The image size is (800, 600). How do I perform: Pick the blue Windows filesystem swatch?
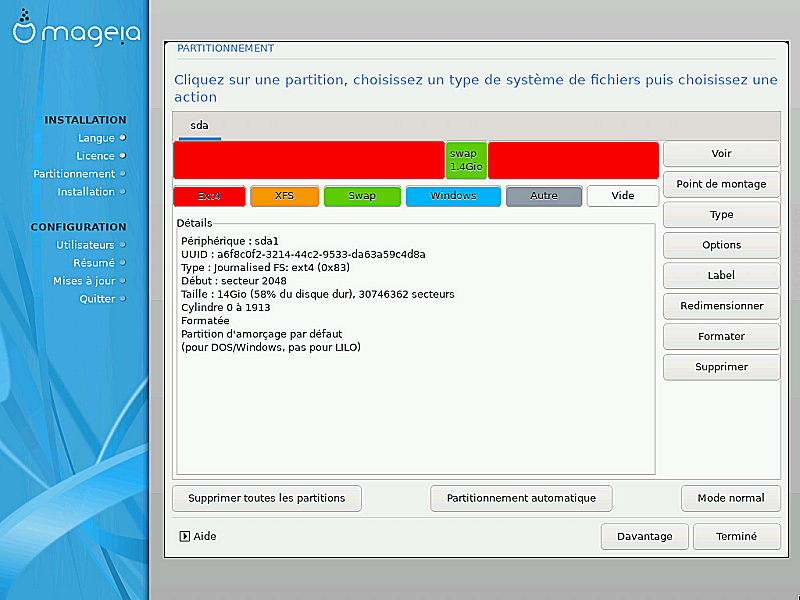pos(453,196)
